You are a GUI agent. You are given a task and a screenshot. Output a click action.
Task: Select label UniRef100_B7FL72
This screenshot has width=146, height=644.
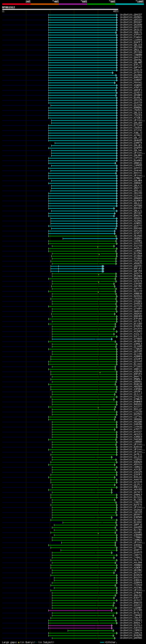point(131,65)
